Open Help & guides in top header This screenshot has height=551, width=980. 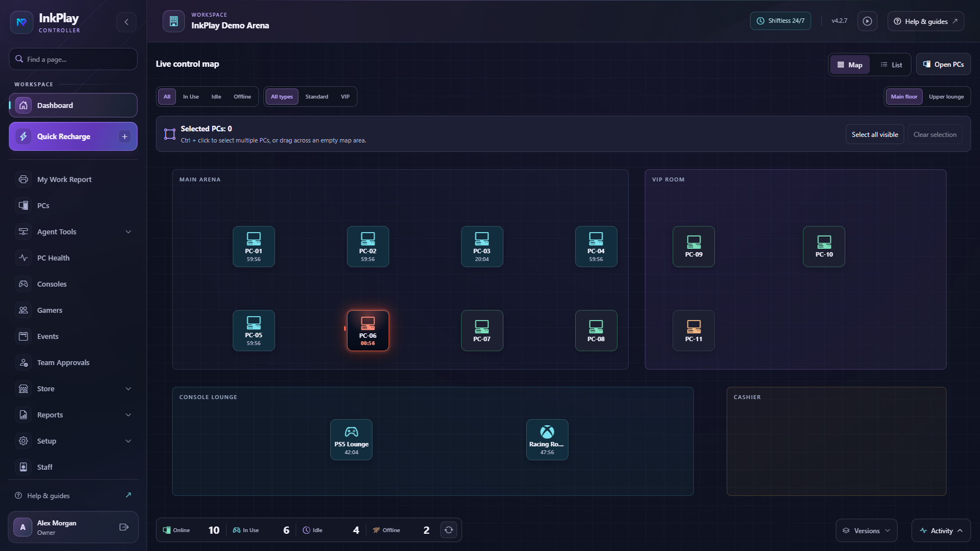[x=925, y=21]
